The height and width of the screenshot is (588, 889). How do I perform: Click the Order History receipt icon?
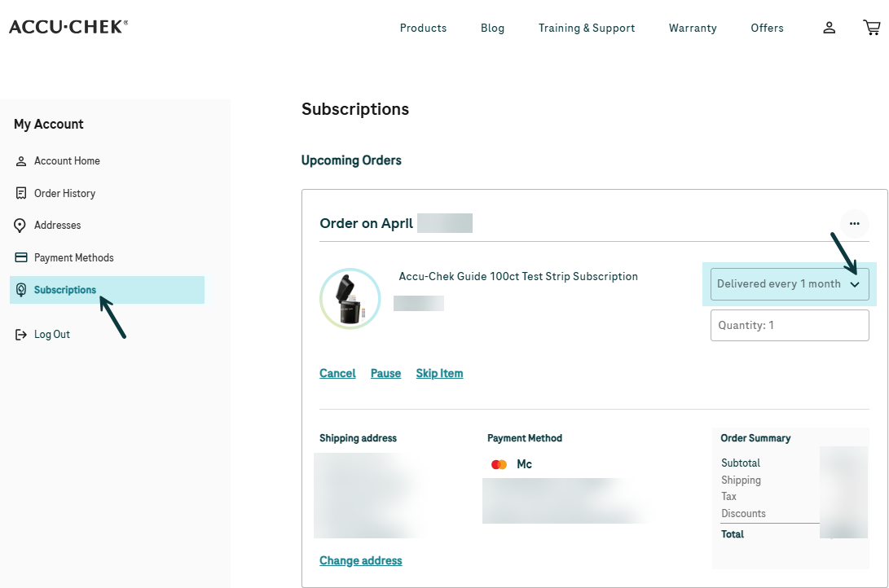tap(21, 194)
